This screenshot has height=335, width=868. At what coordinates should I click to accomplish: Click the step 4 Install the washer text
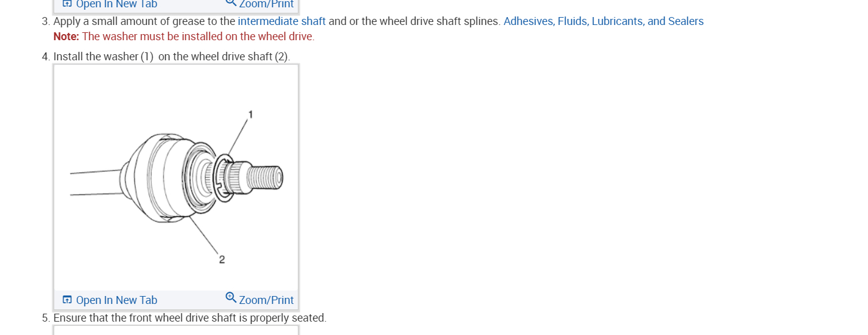[171, 57]
